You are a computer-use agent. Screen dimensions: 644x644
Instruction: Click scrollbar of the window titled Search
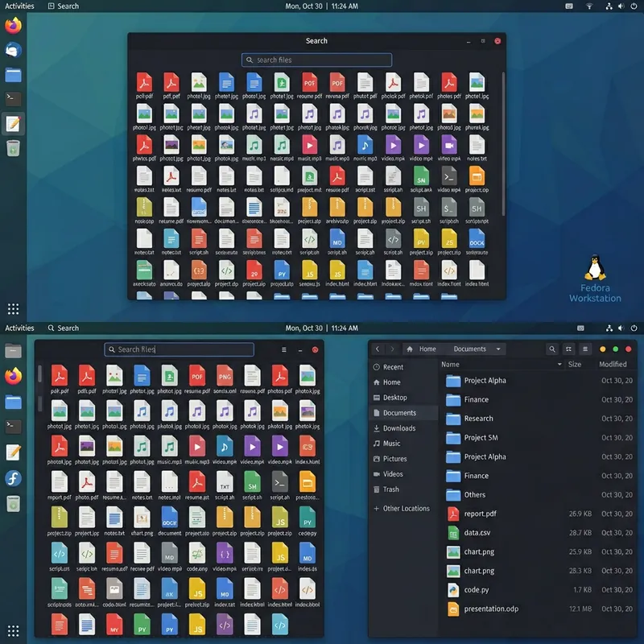(504, 145)
